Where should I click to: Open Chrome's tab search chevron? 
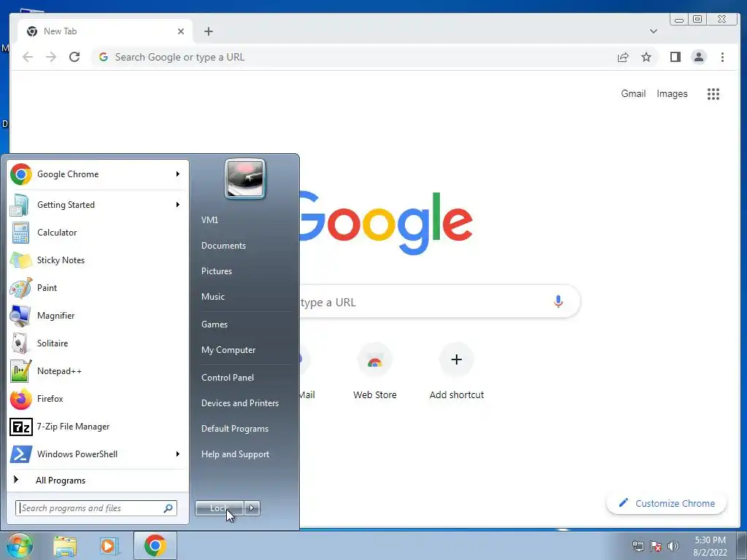click(653, 31)
